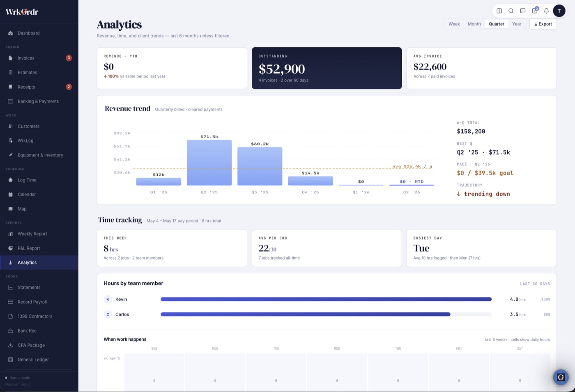Click the Estimates icon in sidebar
Viewport: 575px width, 392px height.
11,73
